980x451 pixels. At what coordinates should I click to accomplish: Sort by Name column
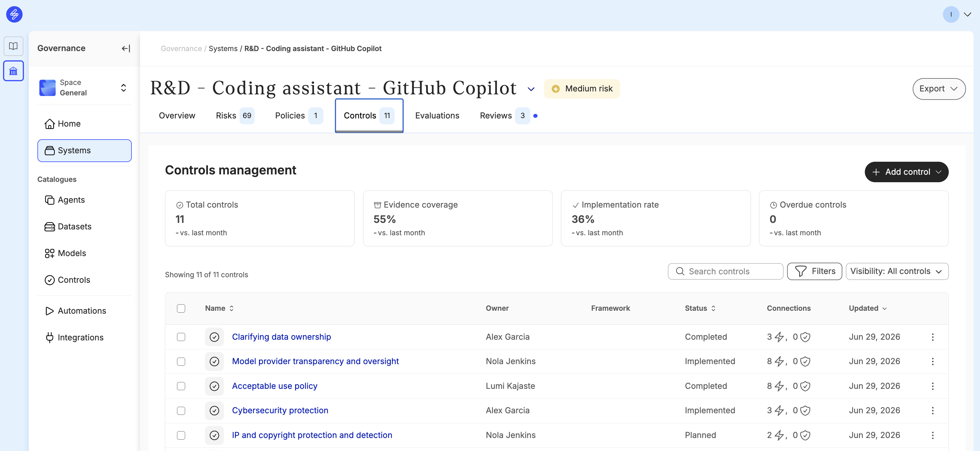(x=219, y=308)
